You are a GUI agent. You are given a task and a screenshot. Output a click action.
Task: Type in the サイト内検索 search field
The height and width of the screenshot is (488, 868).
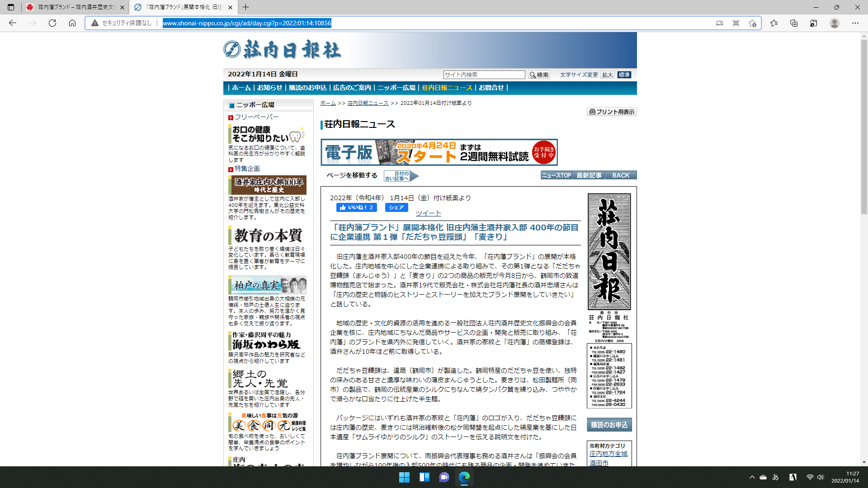[x=483, y=75]
